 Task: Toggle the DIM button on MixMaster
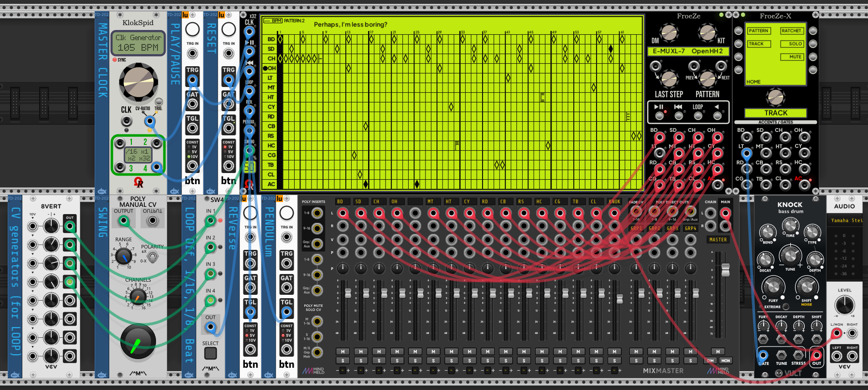coord(711,361)
